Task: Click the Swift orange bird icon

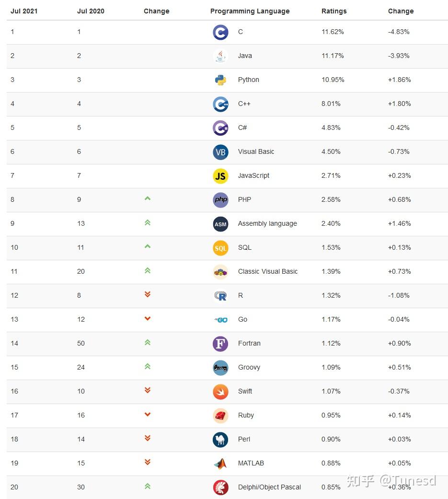Action: point(220,392)
